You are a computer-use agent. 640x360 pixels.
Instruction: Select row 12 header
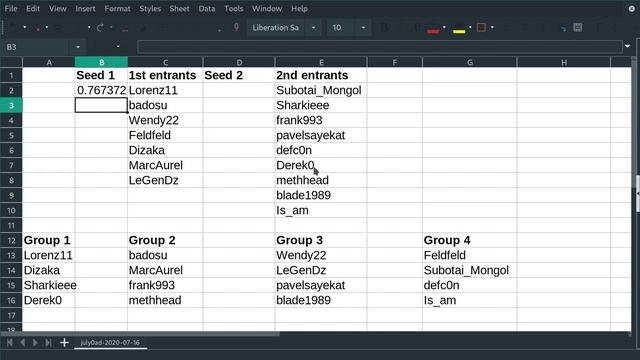(x=11, y=240)
